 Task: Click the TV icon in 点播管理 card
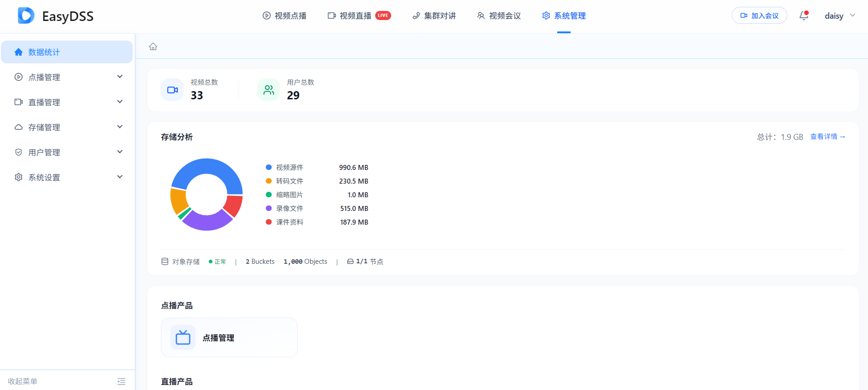(x=183, y=338)
